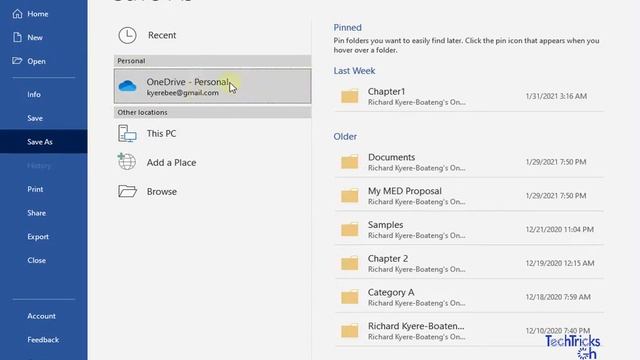Click the Chapter 2 folder icon
The image size is (640, 360).
[x=350, y=263]
